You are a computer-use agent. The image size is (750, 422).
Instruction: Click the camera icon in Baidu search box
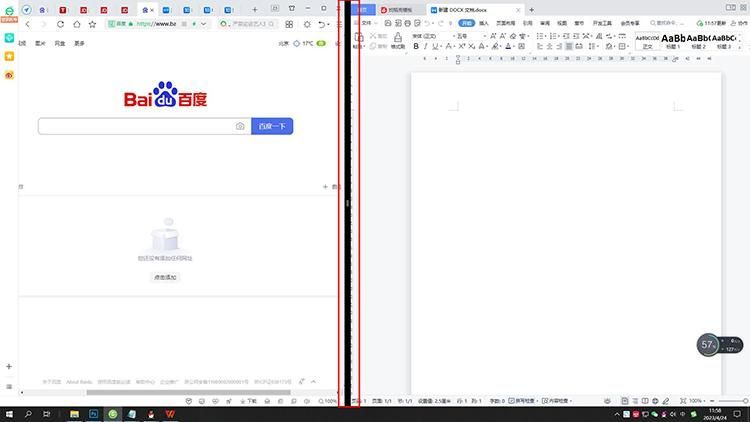pos(240,126)
